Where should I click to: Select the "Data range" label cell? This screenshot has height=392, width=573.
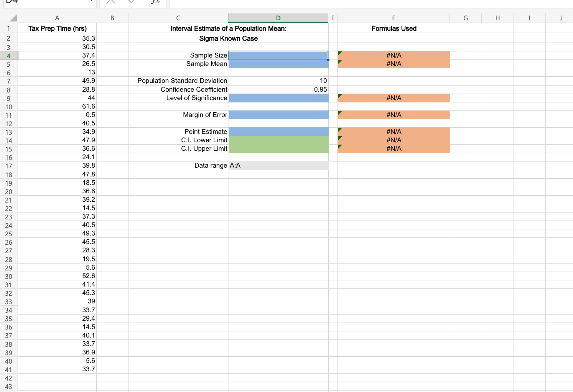[x=178, y=165]
